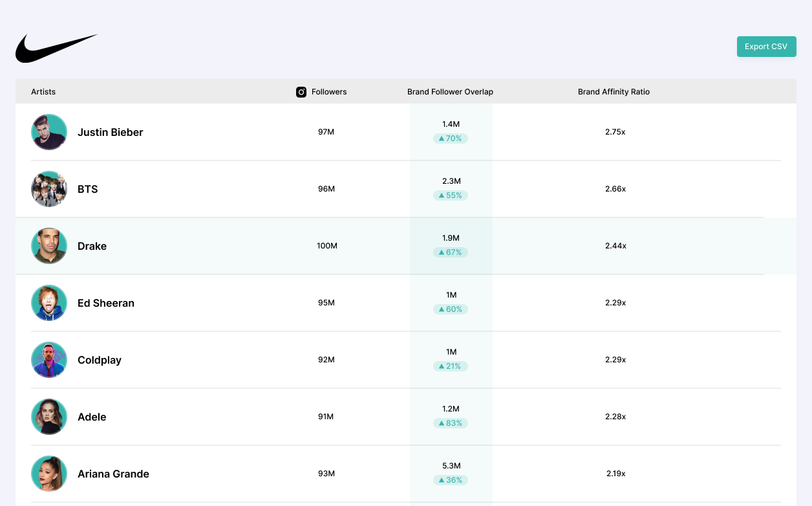Select the Drake artist name
The width and height of the screenshot is (812, 506).
(x=92, y=246)
